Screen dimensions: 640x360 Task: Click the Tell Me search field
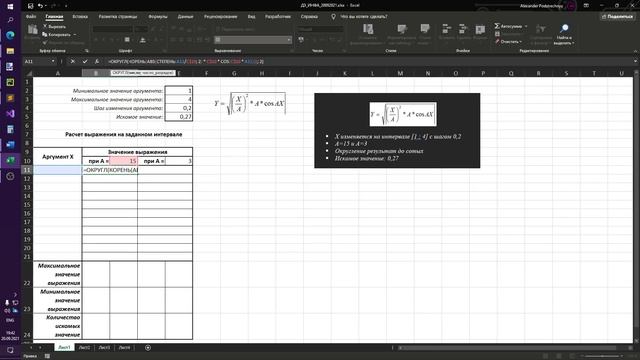point(364,17)
